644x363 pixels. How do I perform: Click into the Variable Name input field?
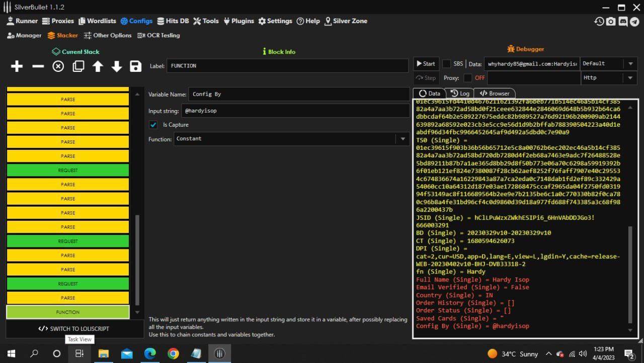coord(298,94)
